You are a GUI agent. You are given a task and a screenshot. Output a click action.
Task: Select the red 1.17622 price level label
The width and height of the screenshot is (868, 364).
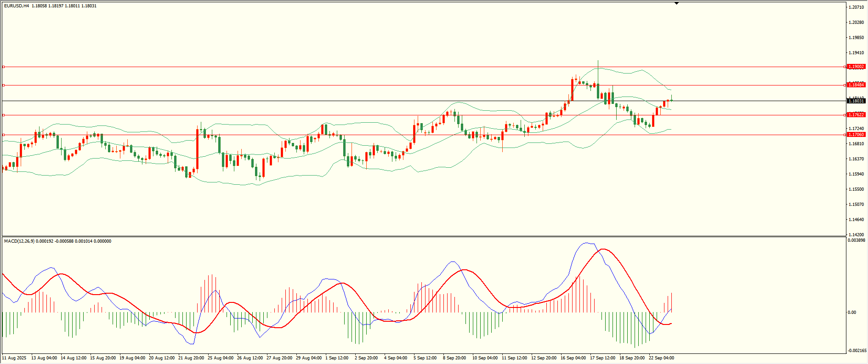[856, 115]
